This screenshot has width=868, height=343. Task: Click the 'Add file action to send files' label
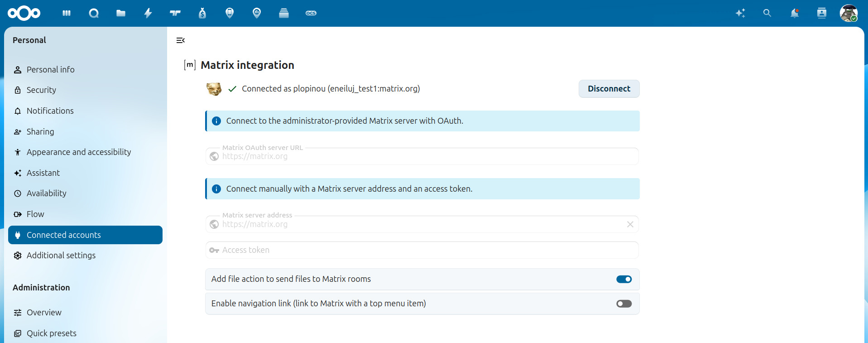point(291,279)
